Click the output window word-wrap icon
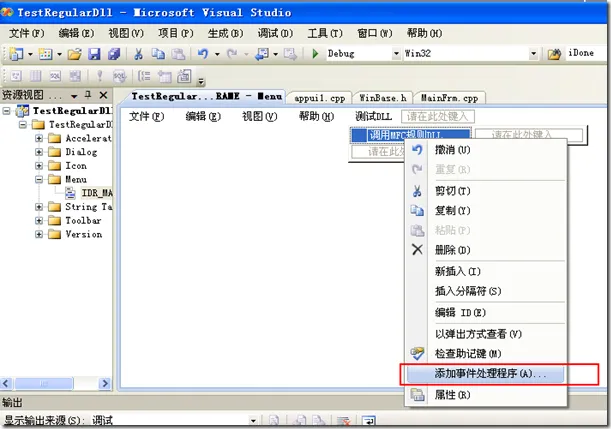The image size is (611, 429). pos(369,420)
